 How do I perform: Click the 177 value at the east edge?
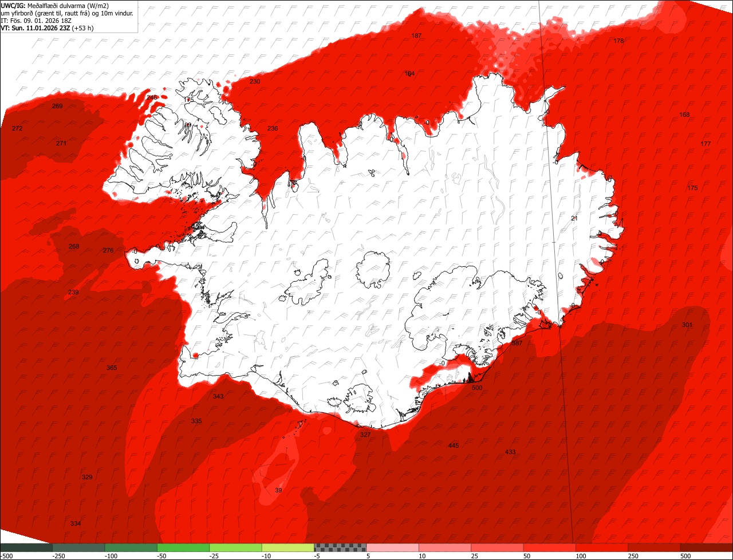click(706, 144)
